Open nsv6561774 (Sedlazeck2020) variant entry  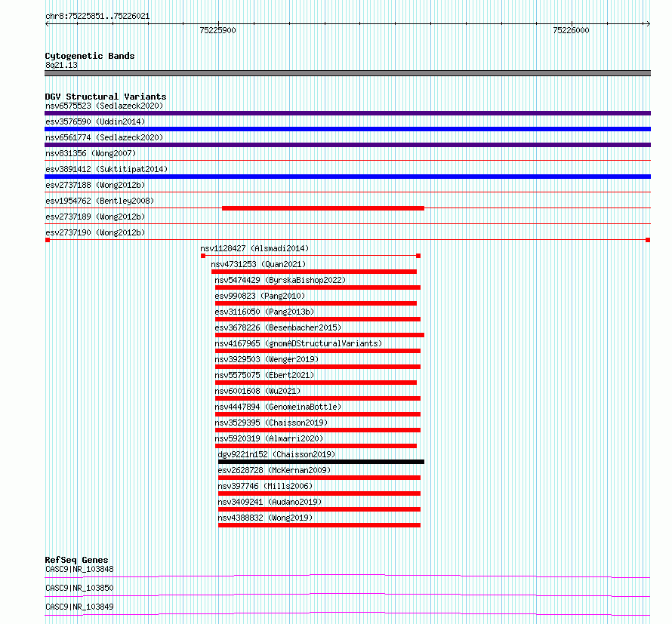point(104,137)
